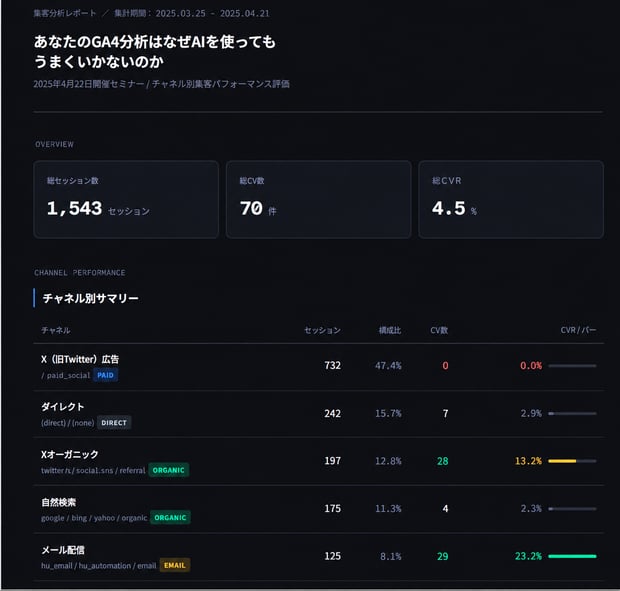
Task: Click the 15.7% share value
Action: pos(388,414)
